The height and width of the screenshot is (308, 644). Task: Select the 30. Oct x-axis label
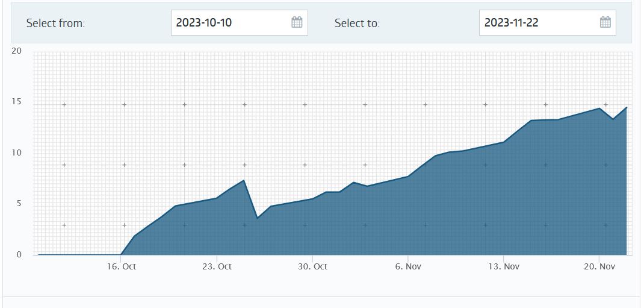312,266
